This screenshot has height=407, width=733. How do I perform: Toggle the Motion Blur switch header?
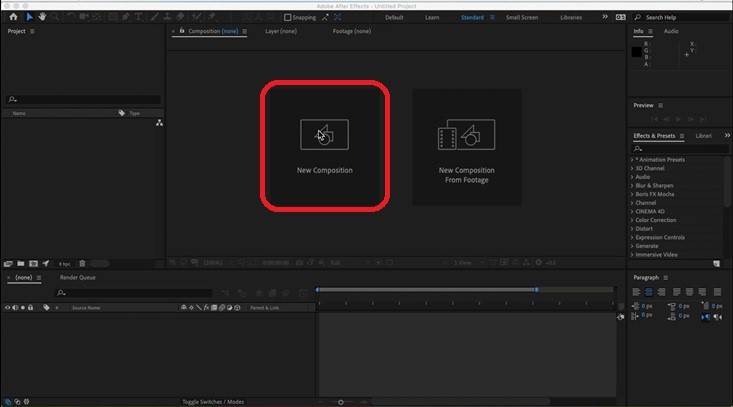click(222, 307)
